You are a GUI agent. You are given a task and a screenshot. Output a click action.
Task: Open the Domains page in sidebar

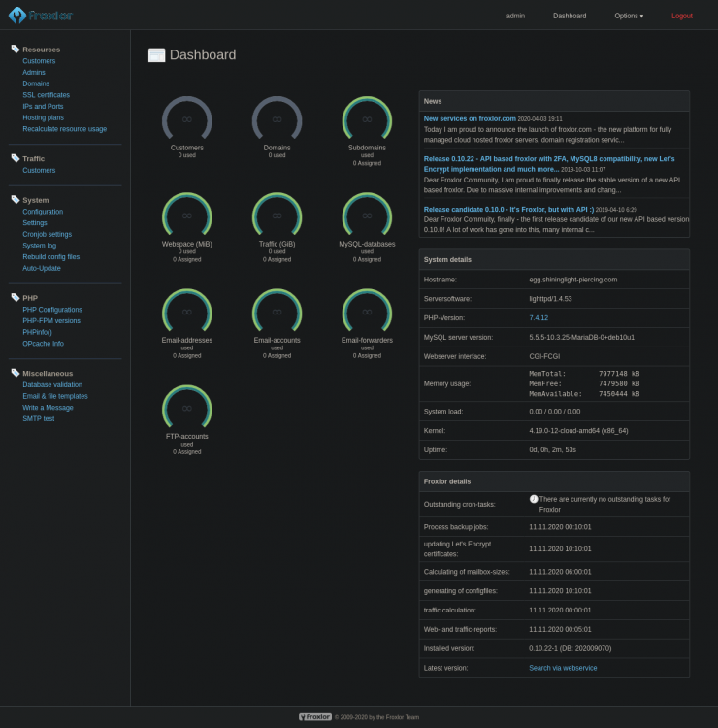pos(36,83)
